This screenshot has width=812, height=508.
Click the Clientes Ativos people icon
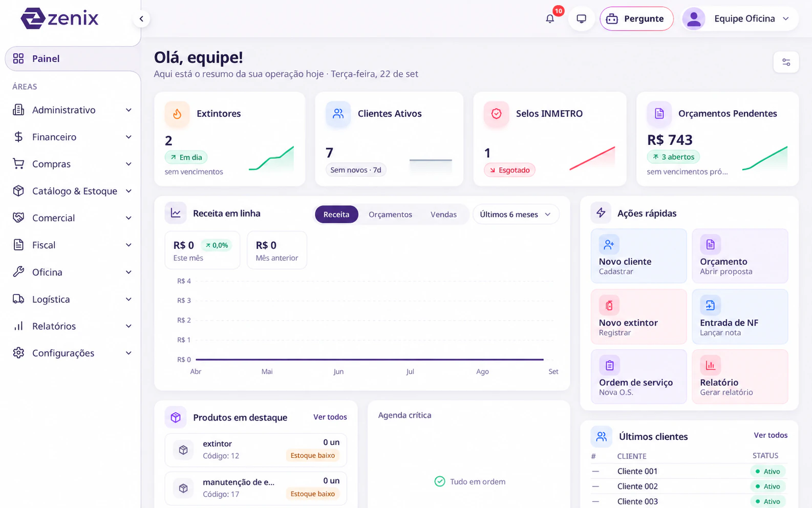point(338,114)
